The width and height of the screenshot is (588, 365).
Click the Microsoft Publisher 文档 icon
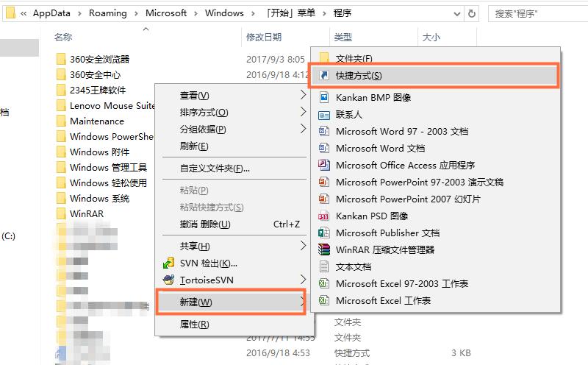tap(324, 233)
